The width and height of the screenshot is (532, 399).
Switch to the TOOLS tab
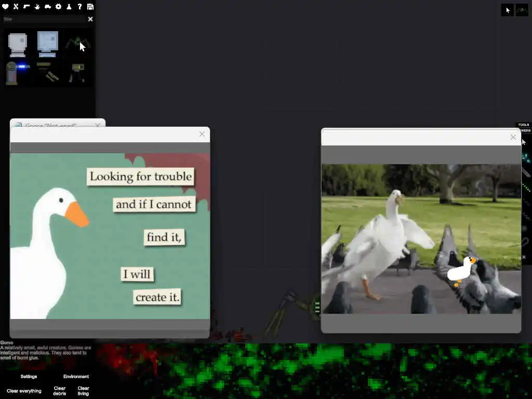pyautogui.click(x=524, y=125)
